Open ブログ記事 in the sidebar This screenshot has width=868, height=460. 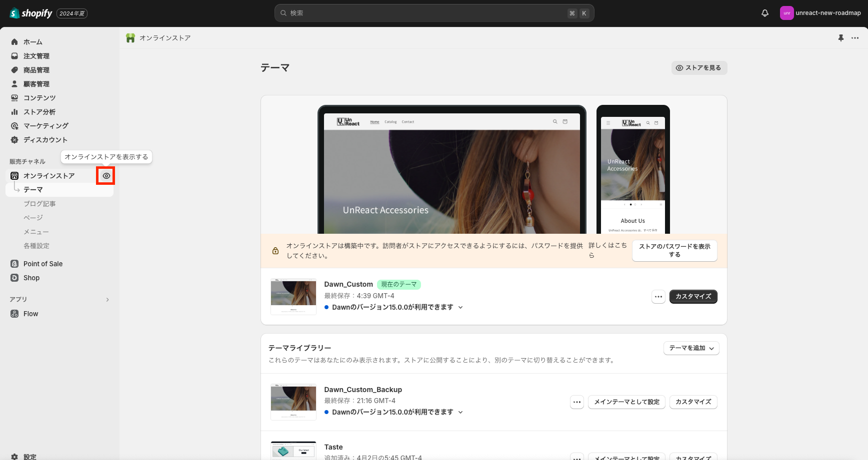(x=38, y=204)
